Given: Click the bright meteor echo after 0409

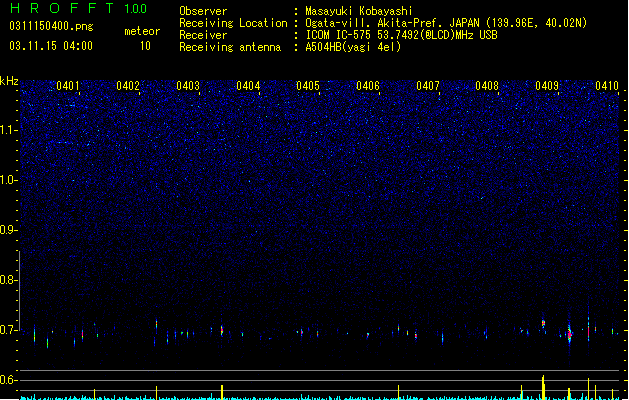Looking at the screenshot, I should tap(569, 334).
